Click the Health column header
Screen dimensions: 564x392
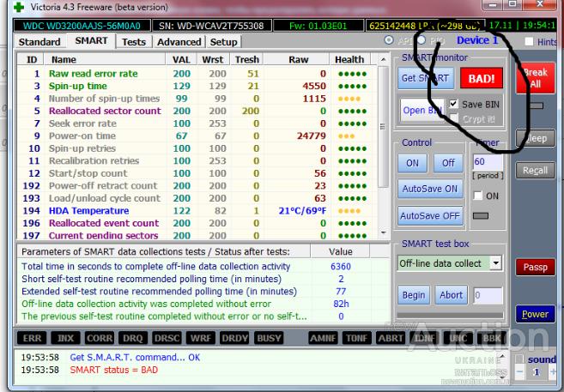click(349, 59)
